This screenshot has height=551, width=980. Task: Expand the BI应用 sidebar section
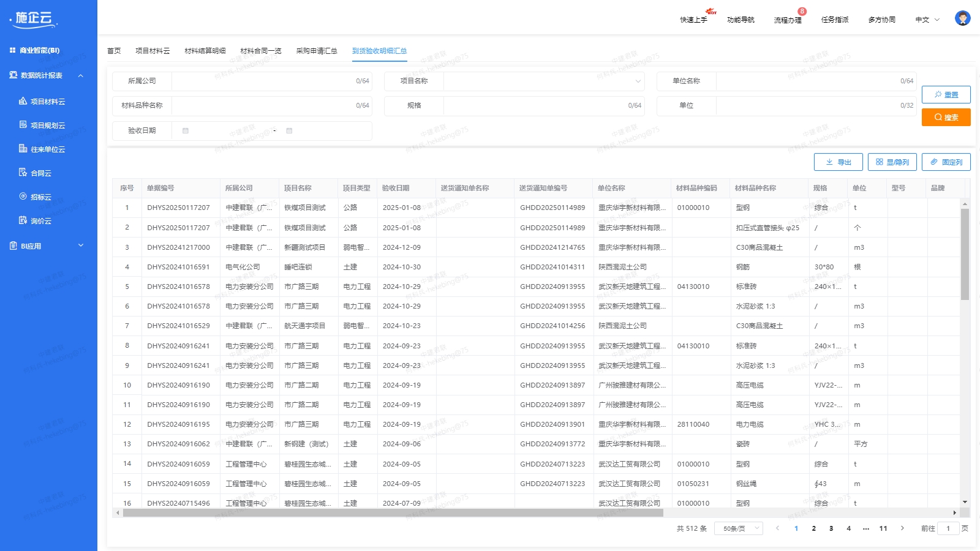point(80,246)
